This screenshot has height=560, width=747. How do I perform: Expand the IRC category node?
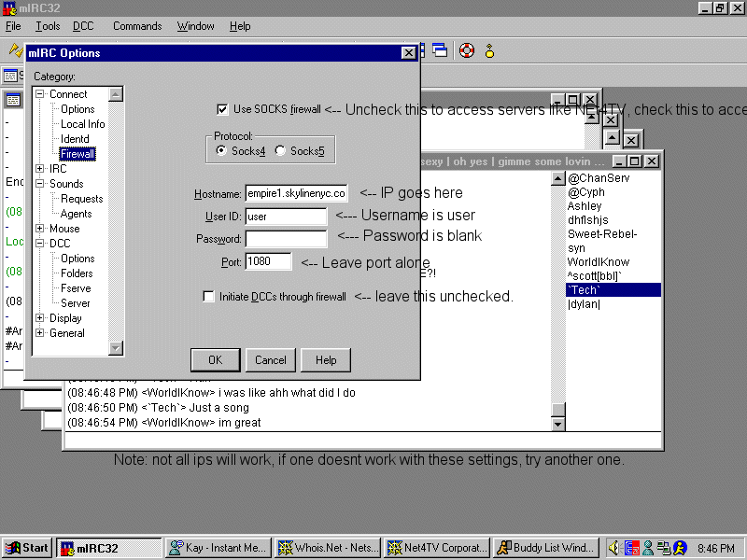click(x=40, y=169)
